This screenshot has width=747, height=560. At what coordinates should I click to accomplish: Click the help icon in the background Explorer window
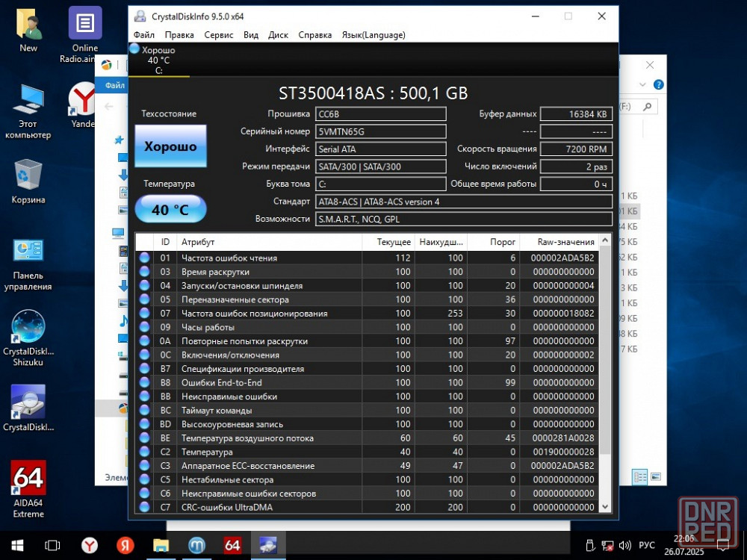[x=658, y=85]
